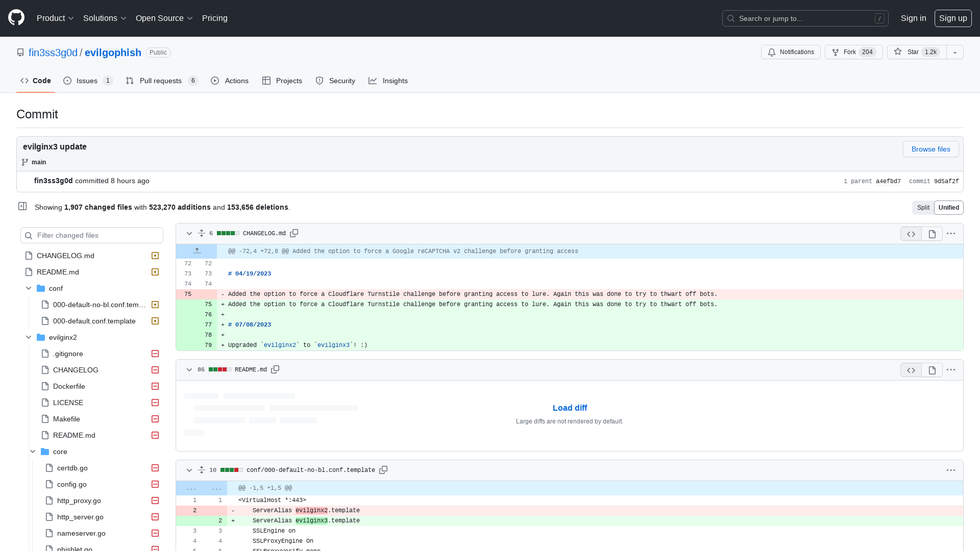Click the star icon to star the repository
This screenshot has width=980, height=551.
pos(897,52)
